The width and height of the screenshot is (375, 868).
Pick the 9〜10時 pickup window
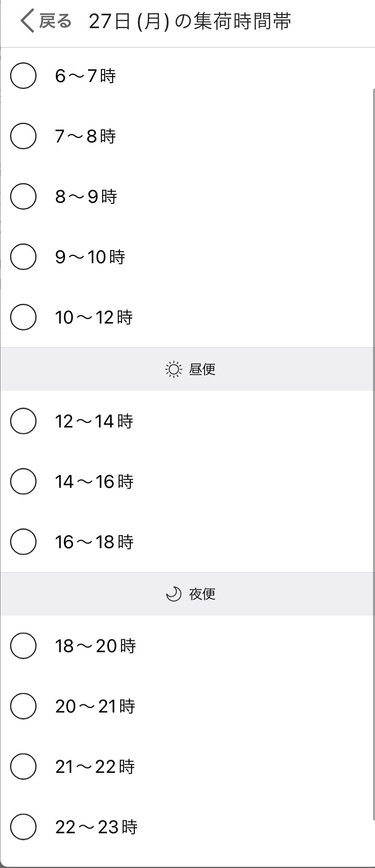(23, 257)
